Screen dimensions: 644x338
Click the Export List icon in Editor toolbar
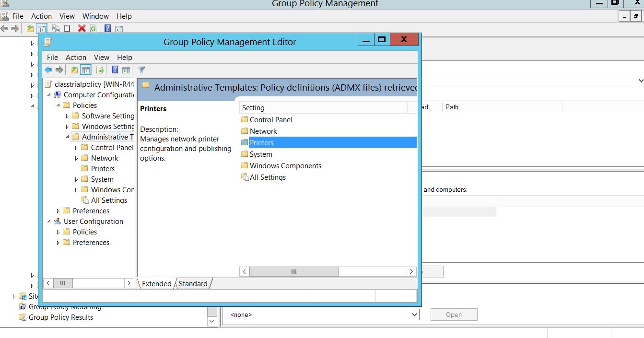100,70
